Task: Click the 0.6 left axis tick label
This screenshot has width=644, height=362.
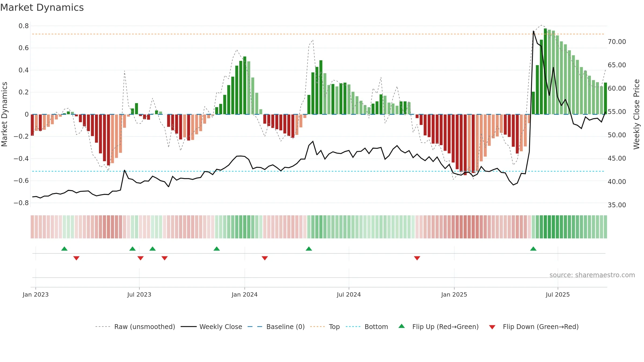Action: click(x=24, y=48)
